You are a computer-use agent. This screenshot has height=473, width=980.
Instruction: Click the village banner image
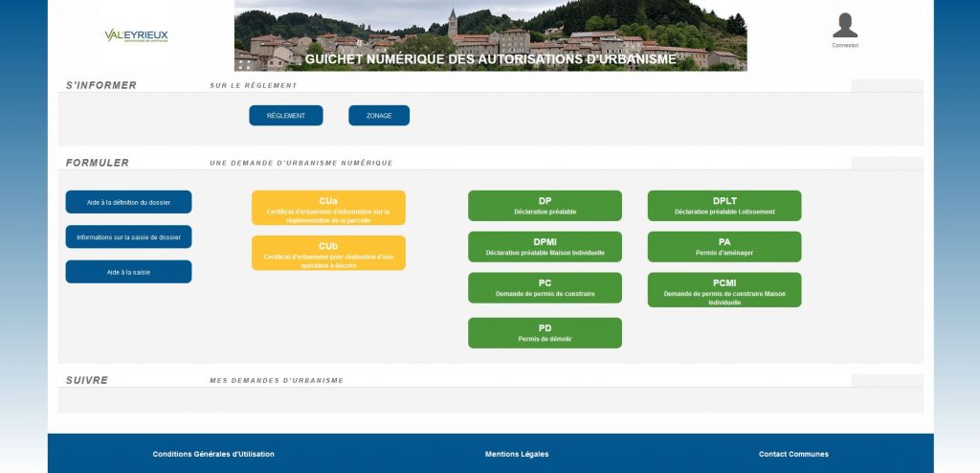point(490,29)
